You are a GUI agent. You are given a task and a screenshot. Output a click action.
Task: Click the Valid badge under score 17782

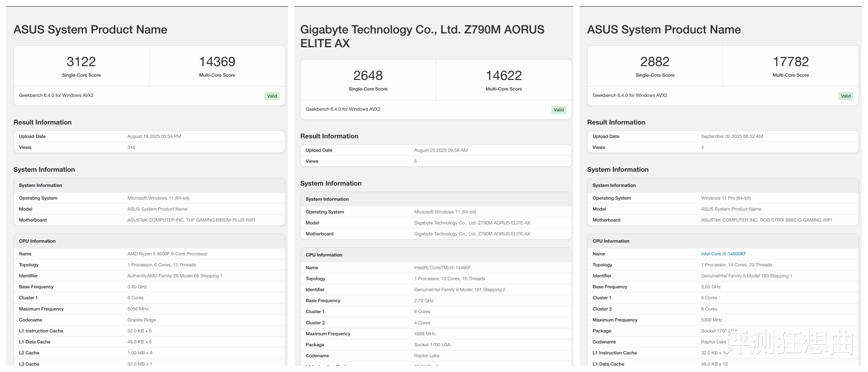tap(845, 96)
